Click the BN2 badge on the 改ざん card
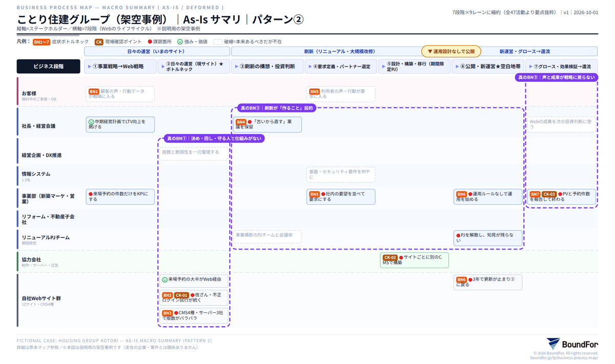Screen dimensions: 615x364 pyautogui.click(x=168, y=295)
